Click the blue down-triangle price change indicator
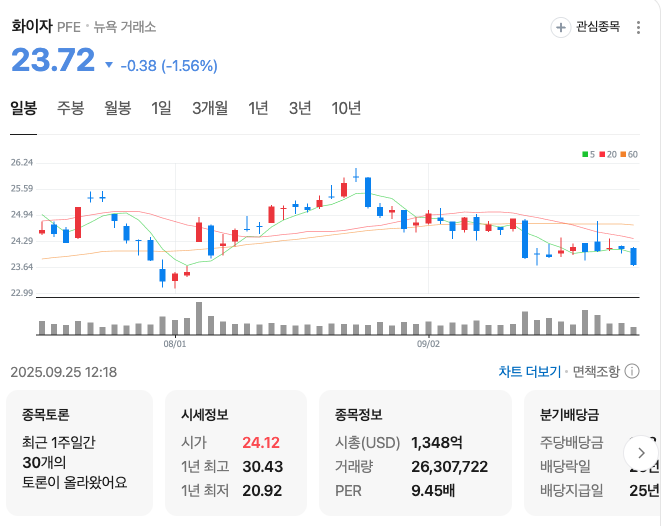The image size is (663, 526). (109, 65)
